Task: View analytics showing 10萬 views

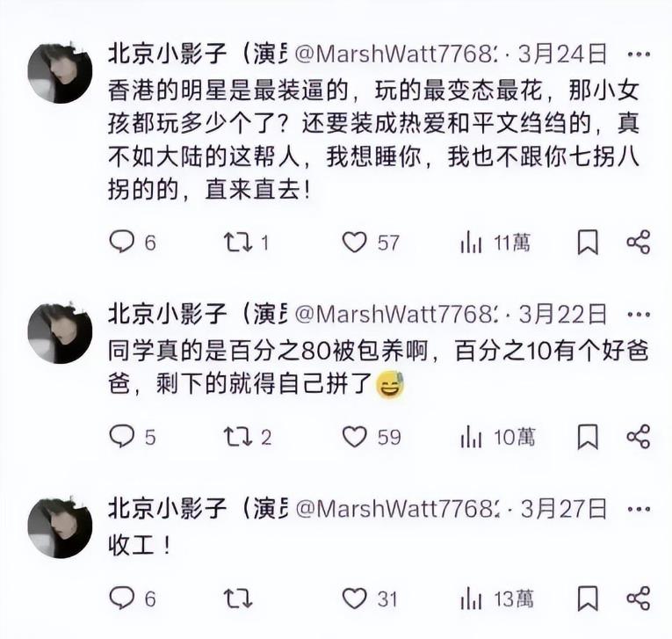Action: tap(497, 437)
